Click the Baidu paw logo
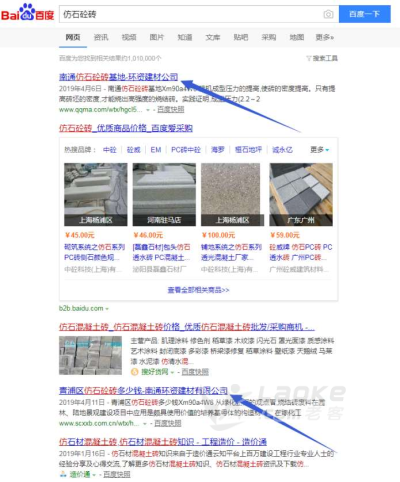The width and height of the screenshot is (400, 482). 27,12
